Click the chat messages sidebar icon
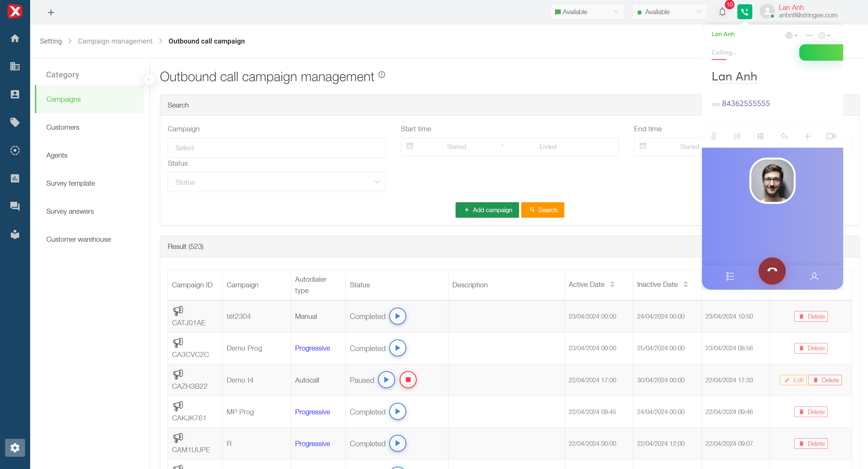The width and height of the screenshot is (868, 469). (15, 206)
